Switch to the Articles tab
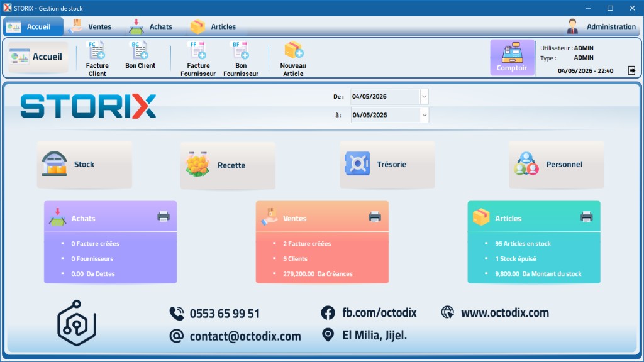The image size is (644, 362). [x=213, y=26]
